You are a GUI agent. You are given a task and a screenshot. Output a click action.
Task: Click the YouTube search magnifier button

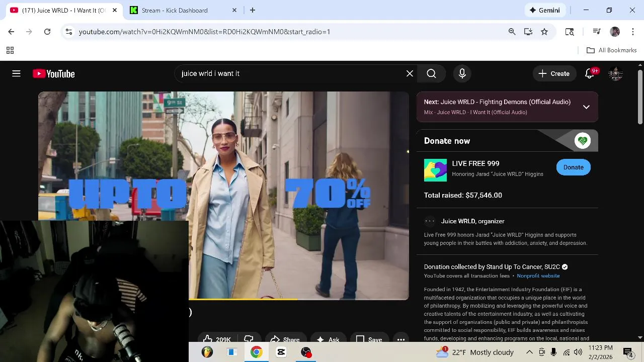coord(431,74)
